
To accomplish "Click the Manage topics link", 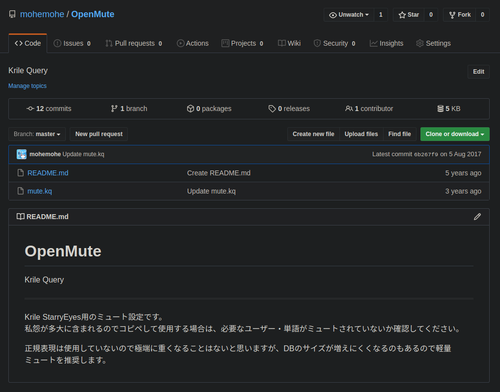I will tap(27, 86).
